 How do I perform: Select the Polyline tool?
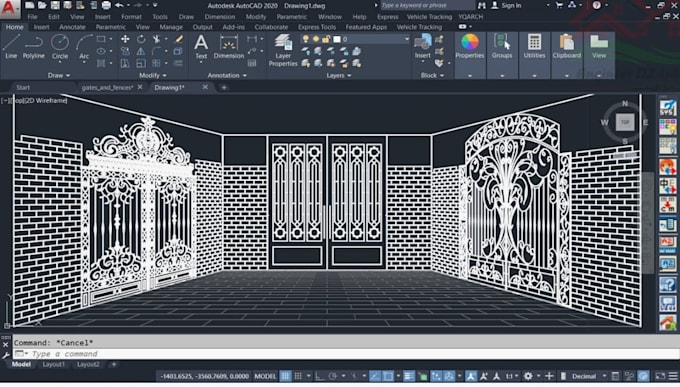tap(33, 46)
